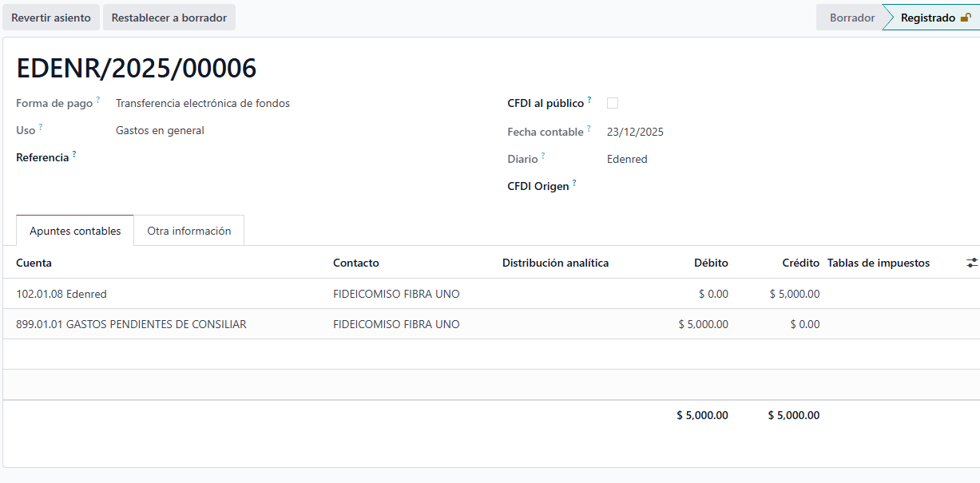Open help tooltip for Uso field
The width and height of the screenshot is (980, 483).
41,126
